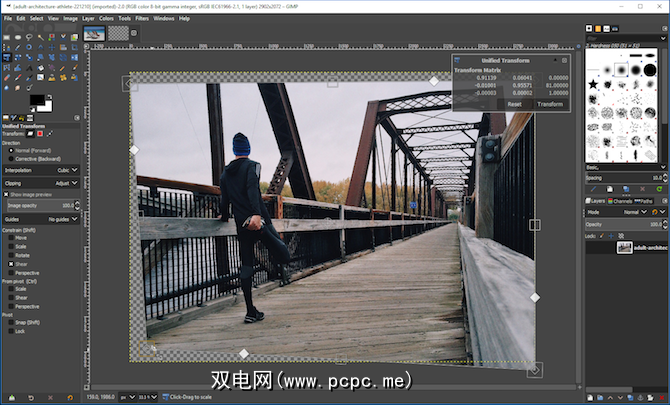
Task: Open the Colors menu
Action: point(106,18)
